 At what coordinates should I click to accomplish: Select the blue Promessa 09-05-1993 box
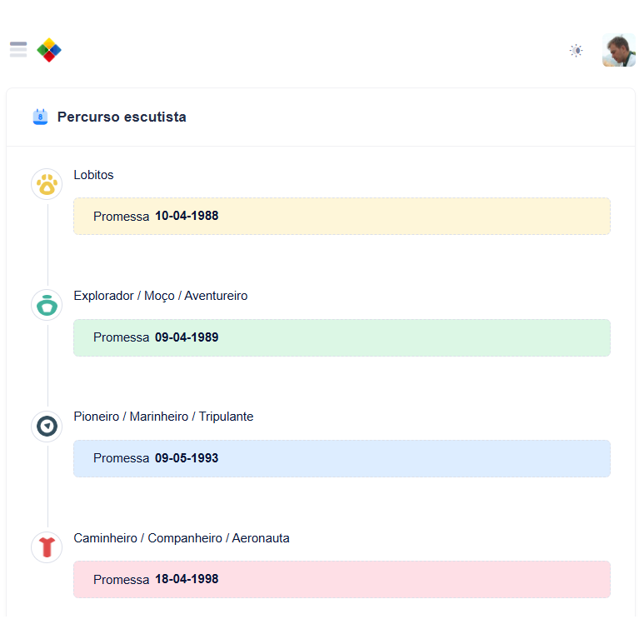tap(342, 458)
